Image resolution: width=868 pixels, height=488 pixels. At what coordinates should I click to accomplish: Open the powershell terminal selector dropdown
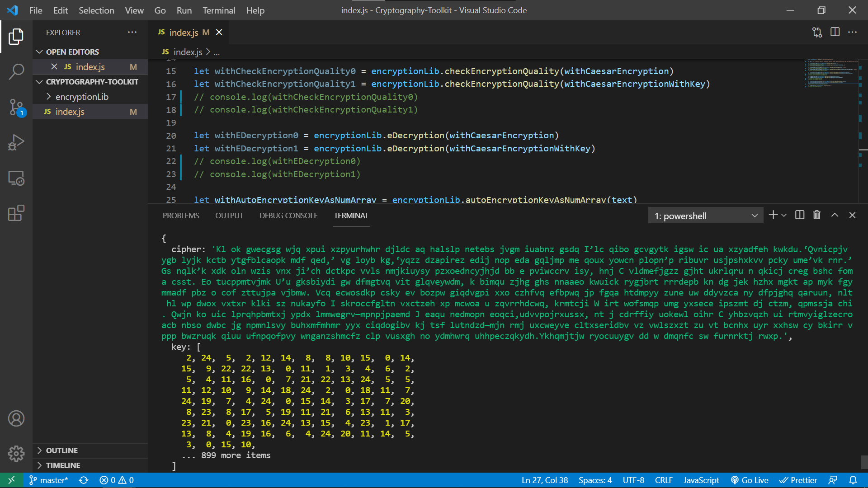(x=705, y=216)
